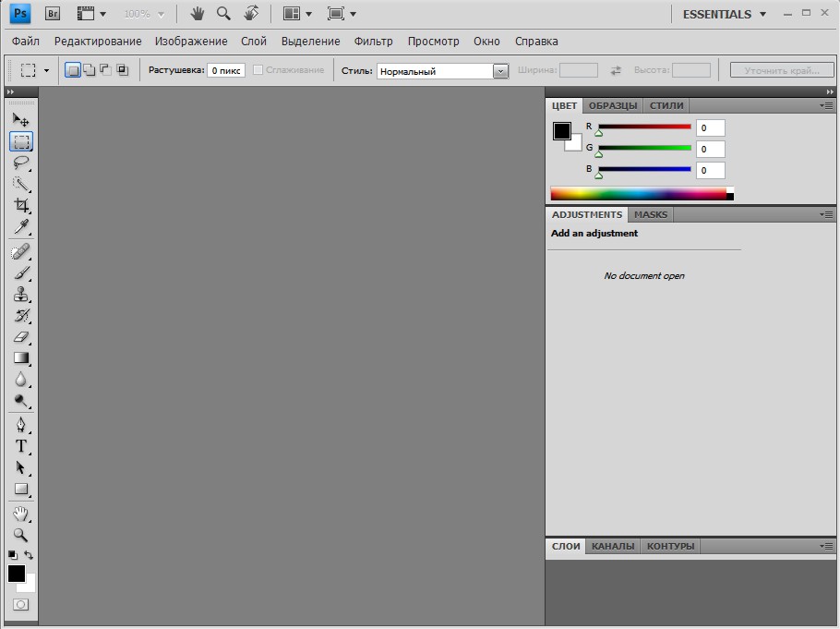Click the toolbox foreground color swatch
This screenshot has width=840, height=629.
pyautogui.click(x=16, y=574)
